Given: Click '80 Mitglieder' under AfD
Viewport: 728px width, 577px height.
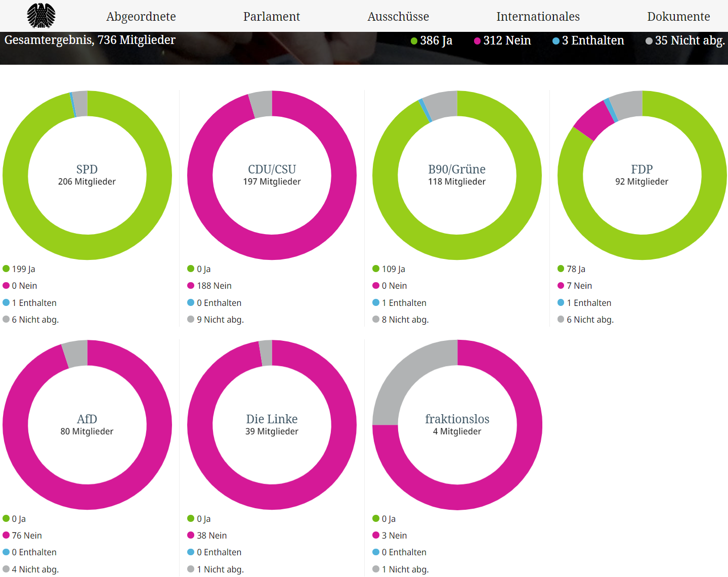Looking at the screenshot, I should 87,431.
